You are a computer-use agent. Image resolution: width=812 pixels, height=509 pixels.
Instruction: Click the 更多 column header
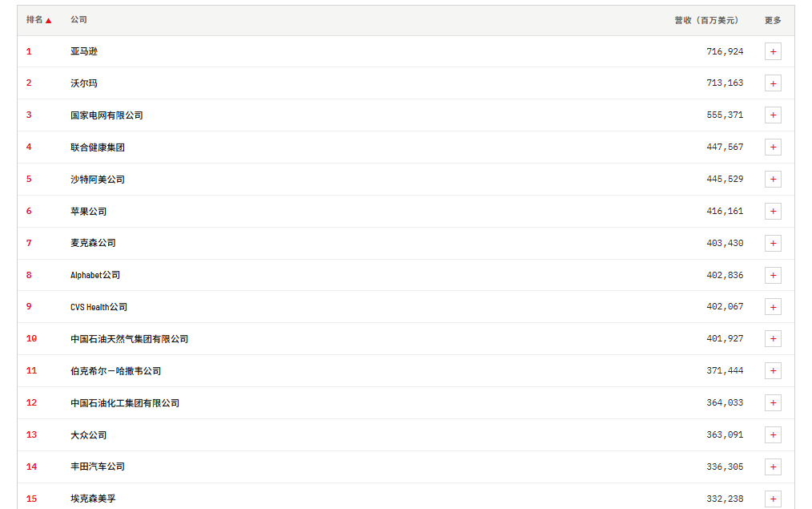point(773,20)
